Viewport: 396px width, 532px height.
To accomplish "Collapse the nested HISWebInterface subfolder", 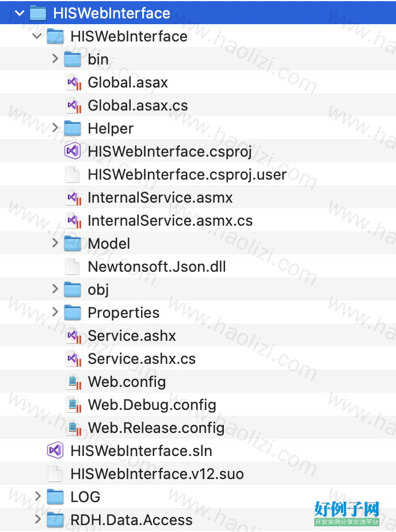I will click(x=37, y=36).
